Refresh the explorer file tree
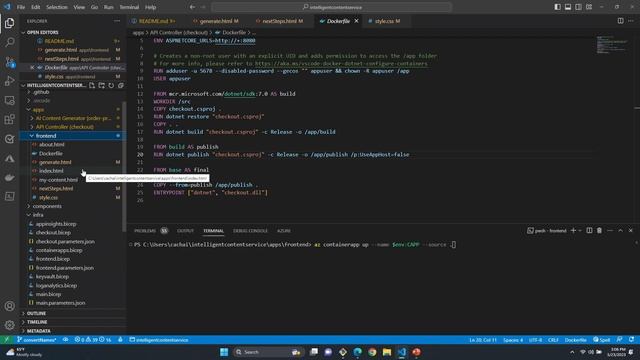The image size is (640, 360). (111, 85)
